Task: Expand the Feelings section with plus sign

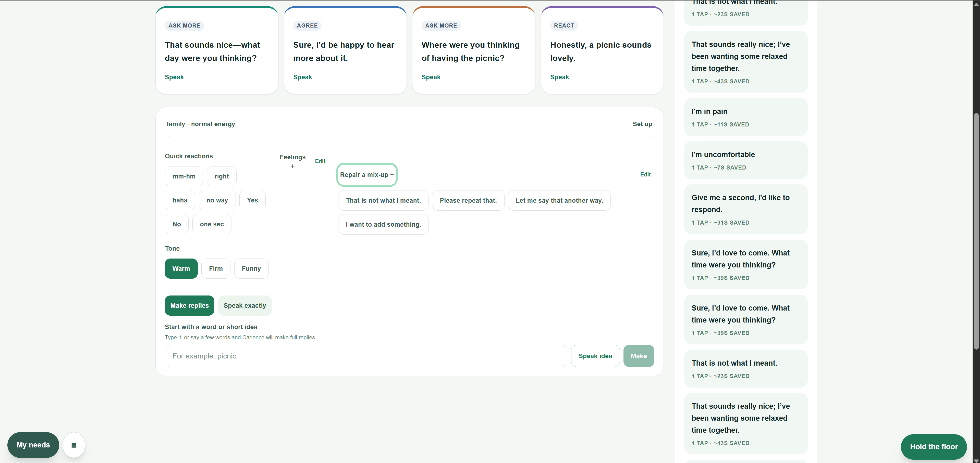Action: coord(292,161)
